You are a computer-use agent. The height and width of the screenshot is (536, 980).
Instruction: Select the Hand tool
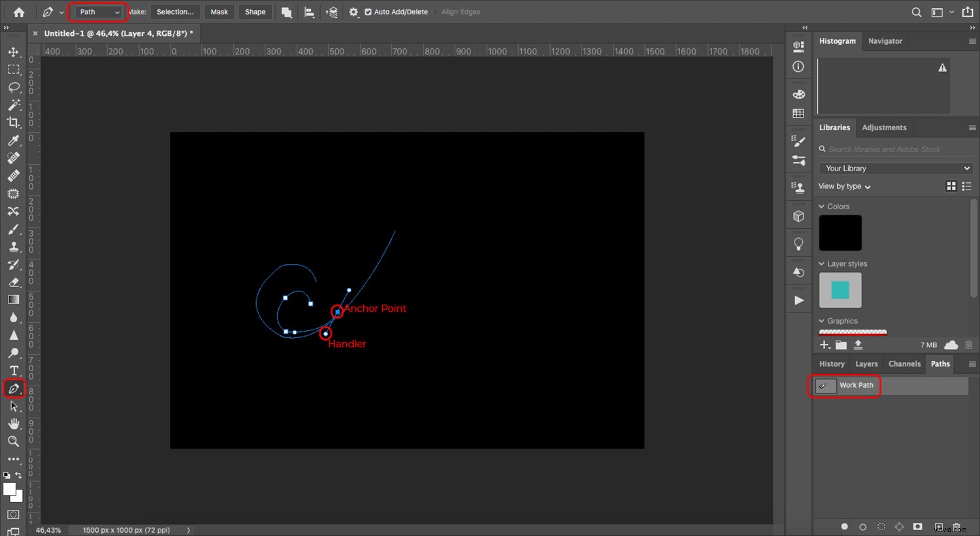point(14,423)
